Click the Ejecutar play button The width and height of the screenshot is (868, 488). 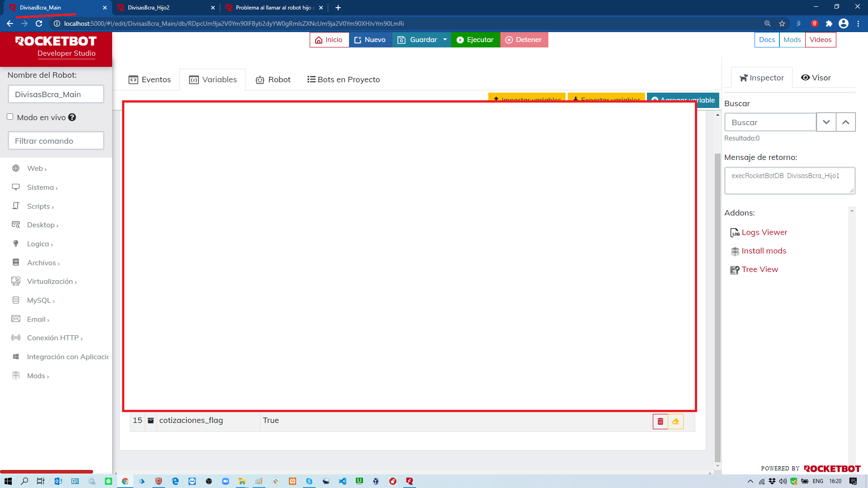[475, 40]
